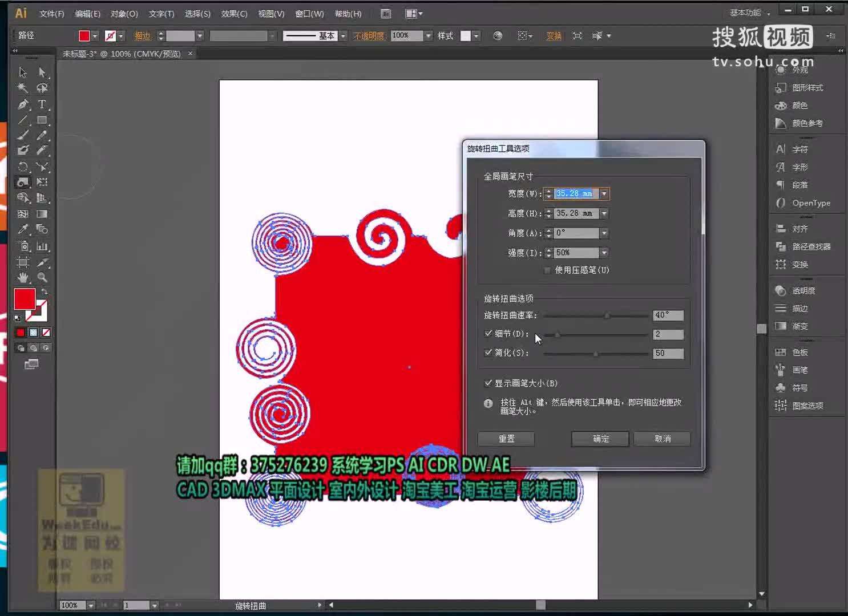Viewport: 848px width, 616px height.
Task: Open the Pathfinder panel (路径查找器)
Action: pyautogui.click(x=802, y=246)
